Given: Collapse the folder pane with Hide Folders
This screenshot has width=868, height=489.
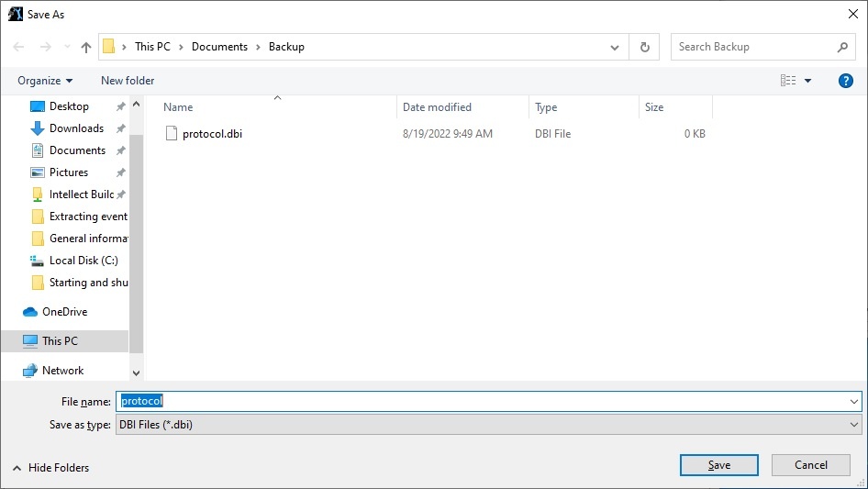Looking at the screenshot, I should (51, 468).
